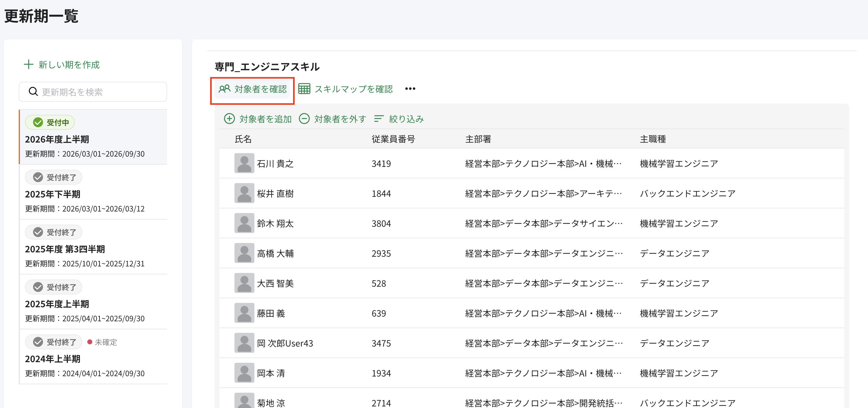The image size is (868, 408).
Task: Open 絞り込み filter
Action: click(399, 119)
